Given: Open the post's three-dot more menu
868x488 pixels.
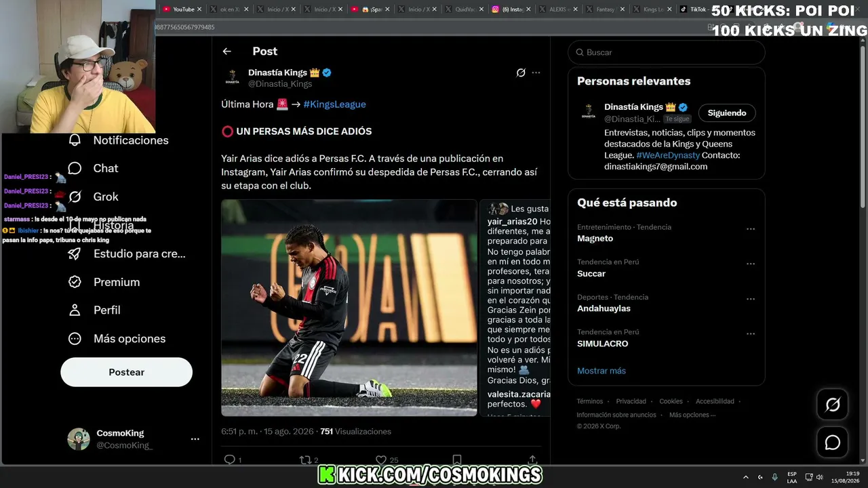Looking at the screenshot, I should [536, 73].
